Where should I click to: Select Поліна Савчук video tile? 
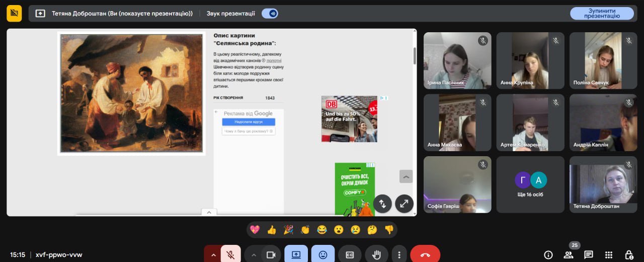tap(603, 60)
